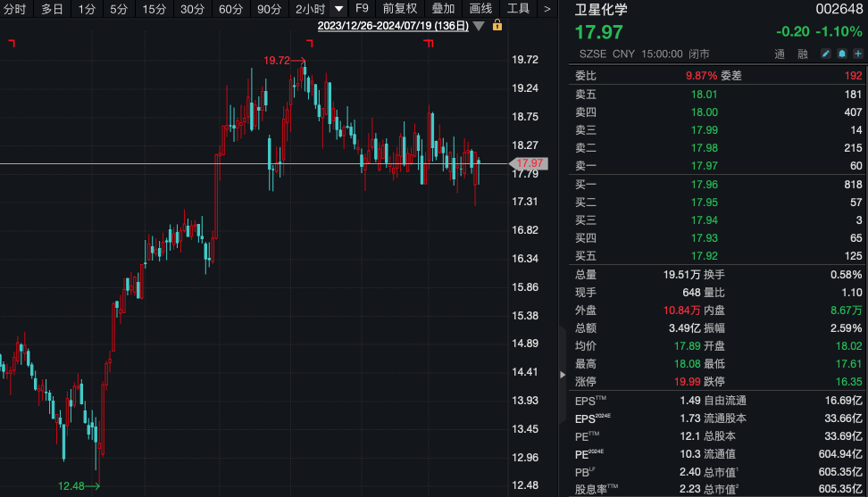
Task: Click the red marker above chart left
Action: [x=12, y=43]
